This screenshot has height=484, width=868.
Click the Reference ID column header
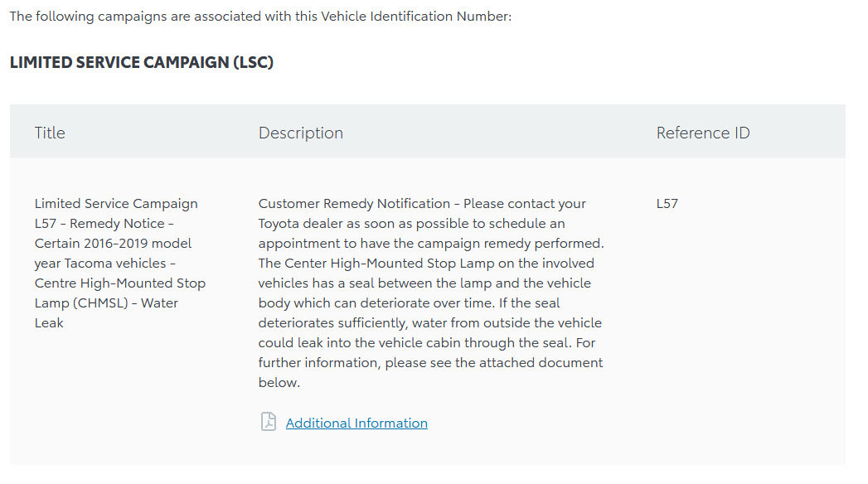tap(703, 133)
